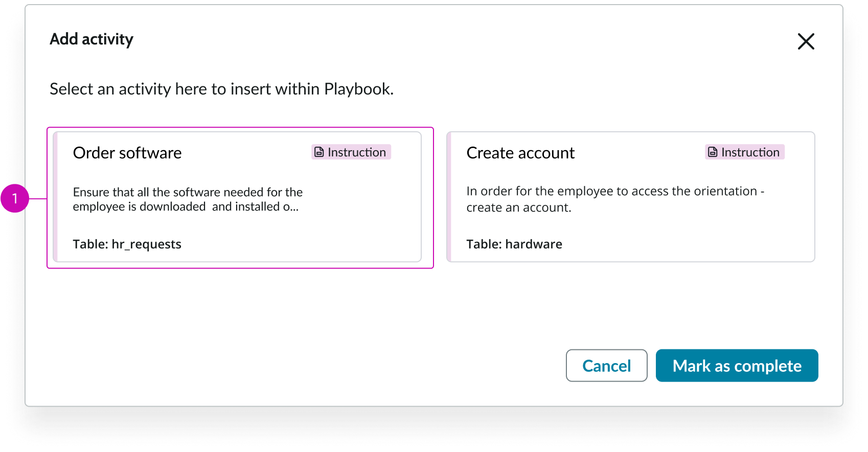This screenshot has width=868, height=452.
Task: Click the Create account description text
Action: [x=615, y=199]
